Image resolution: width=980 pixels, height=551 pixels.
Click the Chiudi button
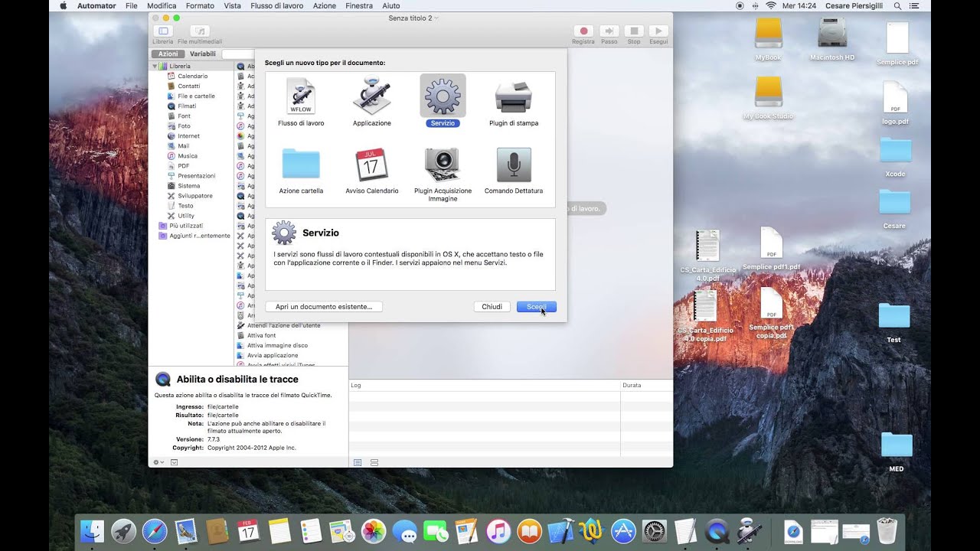(x=492, y=307)
